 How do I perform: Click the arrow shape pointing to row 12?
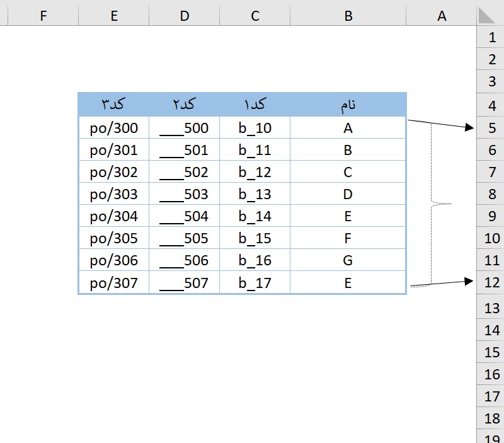tap(441, 284)
